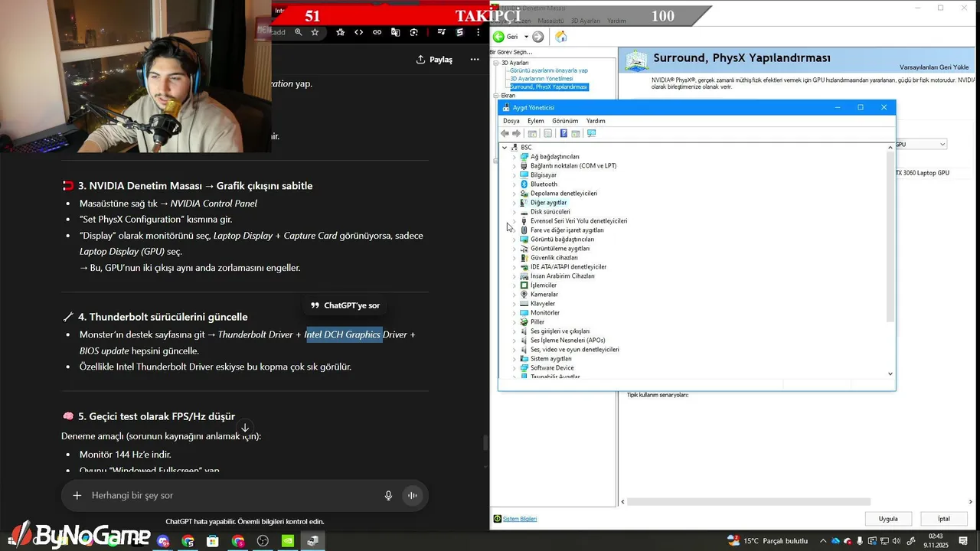This screenshot has width=980, height=551.
Task: Click the plus attach icon in ChatGPT input
Action: (77, 496)
